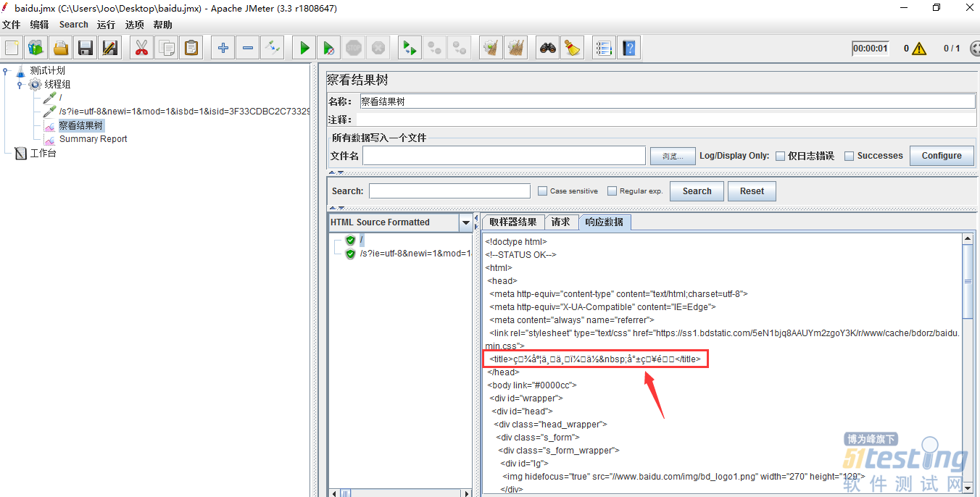Collapse all nodes with minus icon
Screen dimensions: 980x497
248,49
